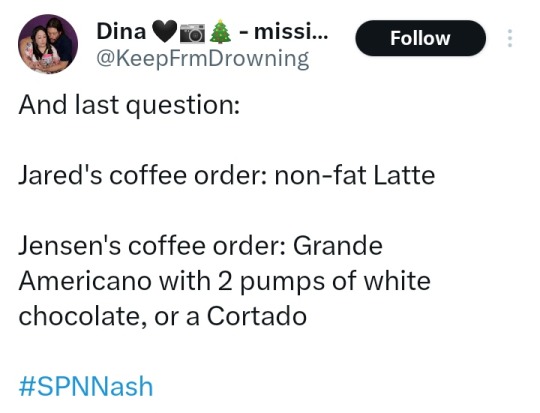Click the display name Dina

pos(121,31)
